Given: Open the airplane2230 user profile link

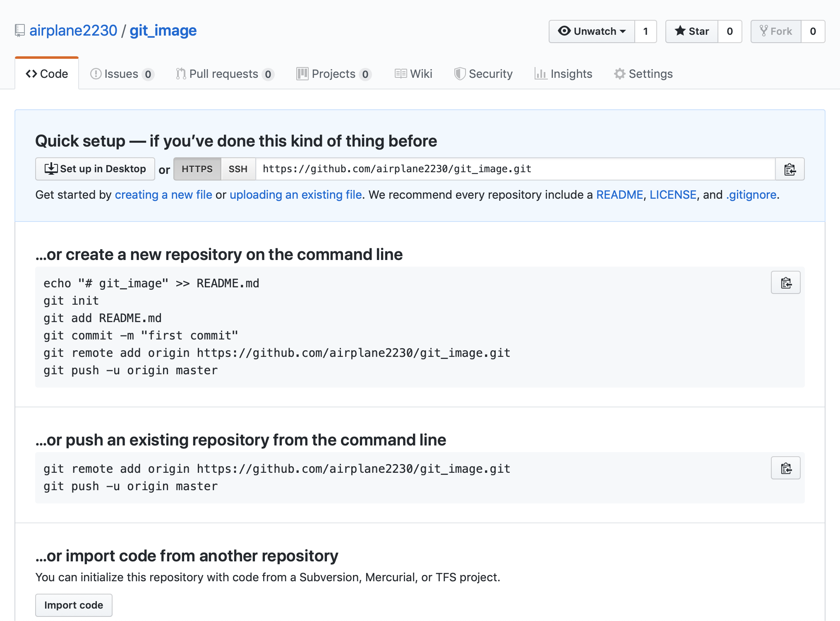Looking at the screenshot, I should 73,31.
